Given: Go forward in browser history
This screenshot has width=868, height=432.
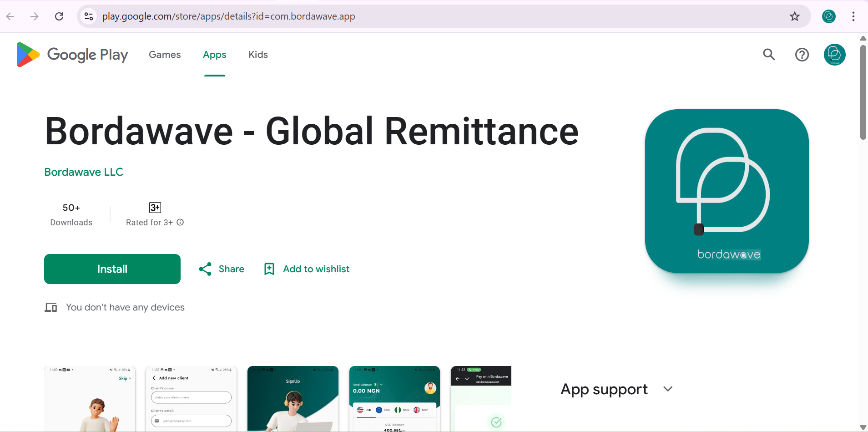Looking at the screenshot, I should tap(35, 16).
